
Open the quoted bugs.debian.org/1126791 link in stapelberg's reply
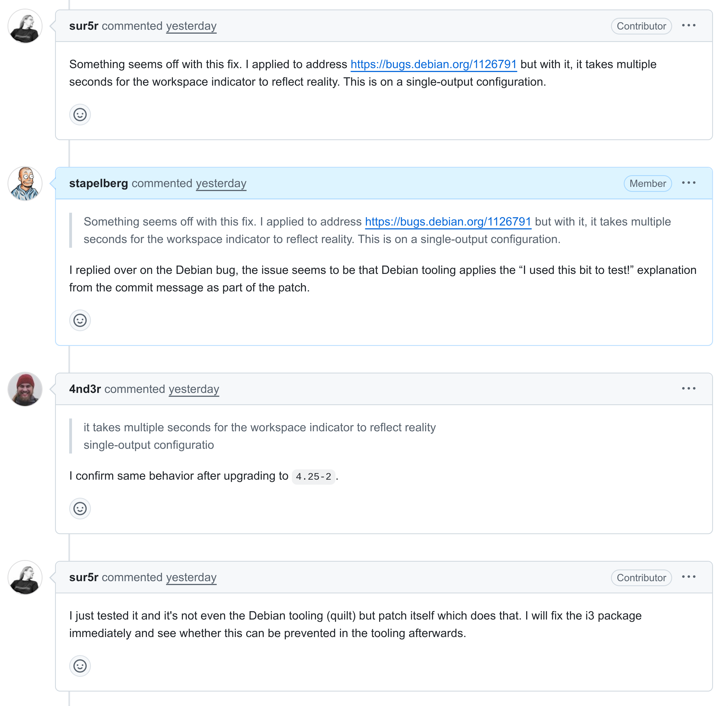click(x=448, y=222)
